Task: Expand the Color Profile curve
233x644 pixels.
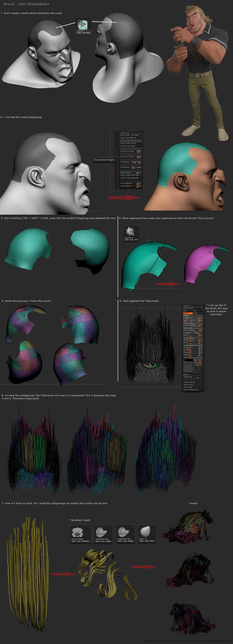Action: 193,357
